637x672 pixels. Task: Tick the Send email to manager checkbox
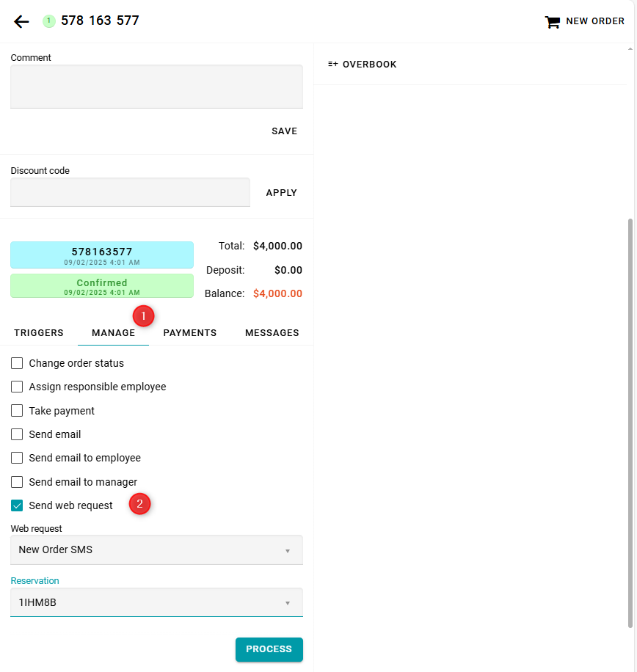(17, 482)
